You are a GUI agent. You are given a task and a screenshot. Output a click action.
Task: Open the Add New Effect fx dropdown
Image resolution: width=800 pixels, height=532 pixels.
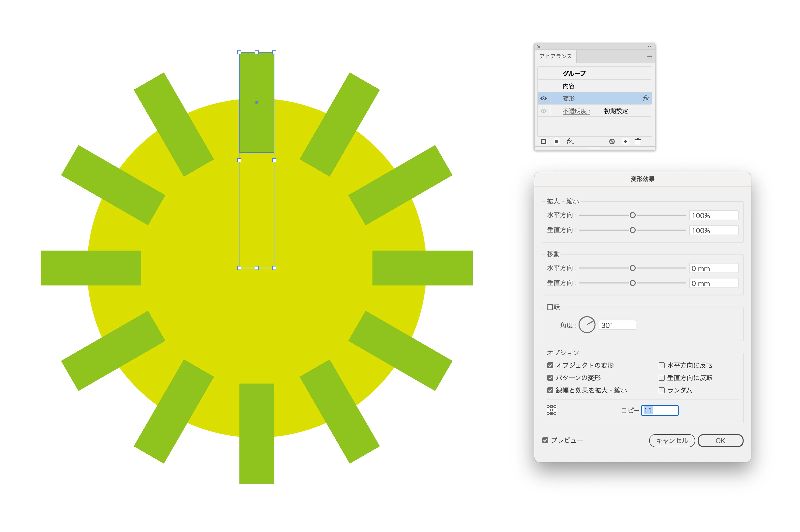pyautogui.click(x=570, y=141)
